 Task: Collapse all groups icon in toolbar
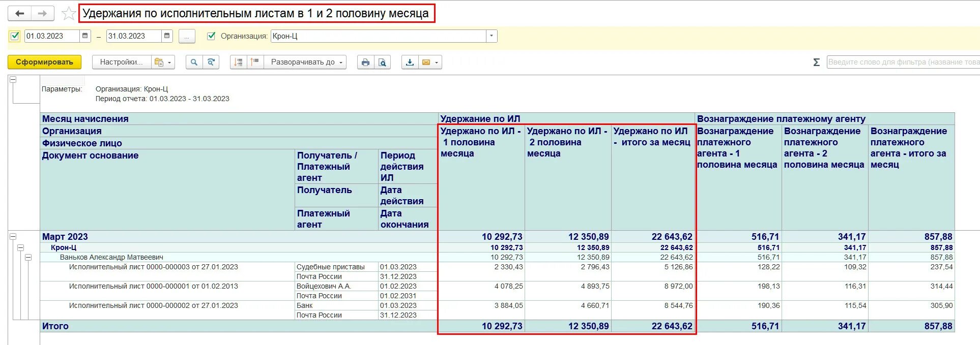238,62
